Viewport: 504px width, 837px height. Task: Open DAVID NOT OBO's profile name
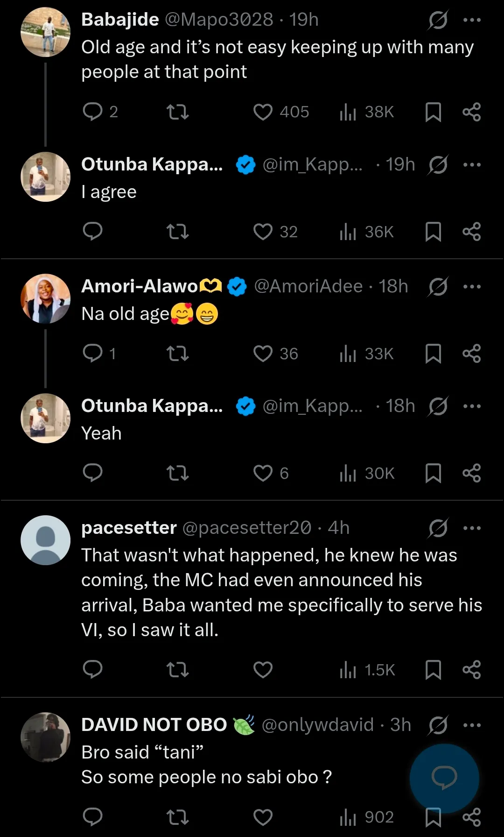(154, 725)
